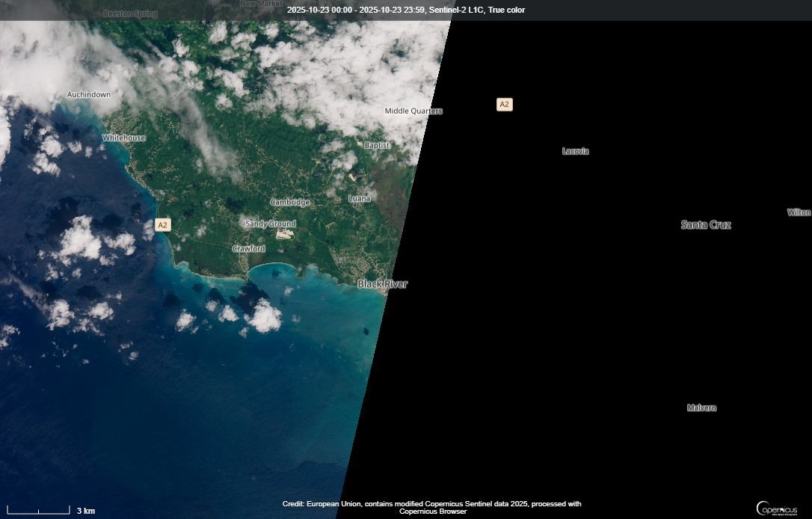Image resolution: width=812 pixels, height=519 pixels.
Task: Open the Copernicus Browser credit link
Action: coord(431,511)
